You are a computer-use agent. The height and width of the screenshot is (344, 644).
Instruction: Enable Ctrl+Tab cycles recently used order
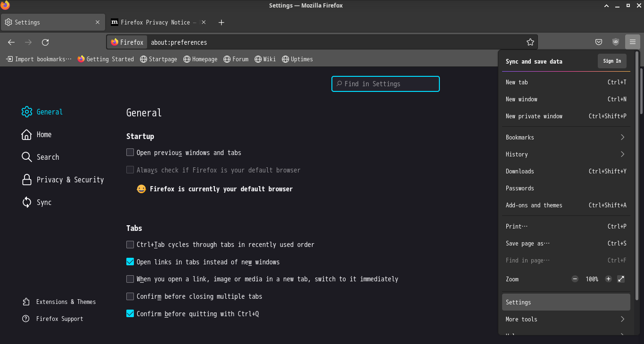coord(130,245)
